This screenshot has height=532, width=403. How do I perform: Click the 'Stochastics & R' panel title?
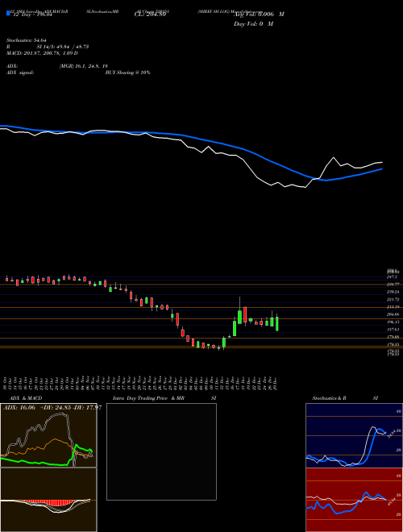coord(329,398)
